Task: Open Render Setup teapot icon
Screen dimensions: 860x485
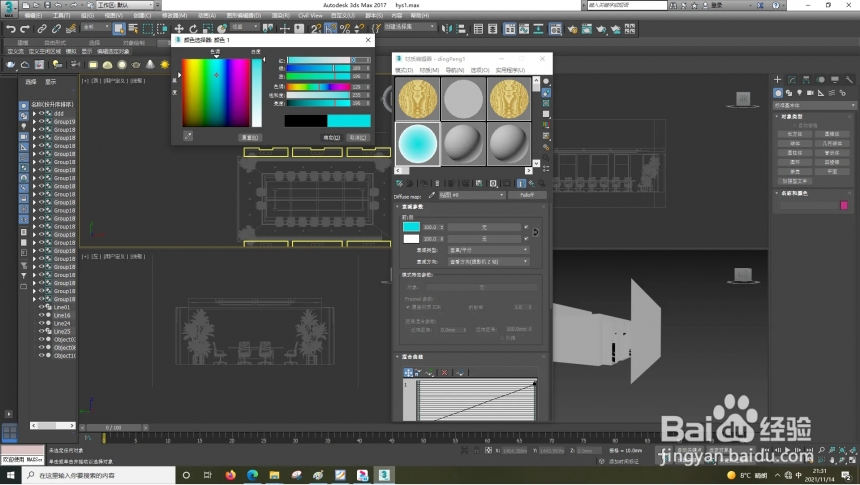Action: tap(572, 29)
